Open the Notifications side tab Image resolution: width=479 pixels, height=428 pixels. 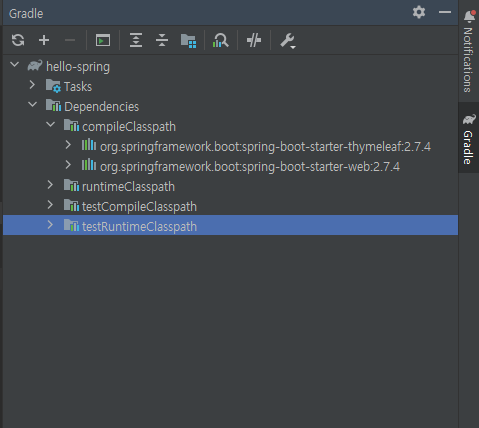point(469,51)
